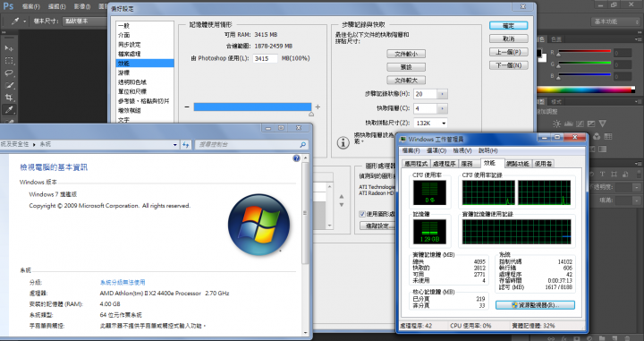644x341 pixels.
Task: Open Task Manager 說明(H) menu
Action: coord(488,150)
